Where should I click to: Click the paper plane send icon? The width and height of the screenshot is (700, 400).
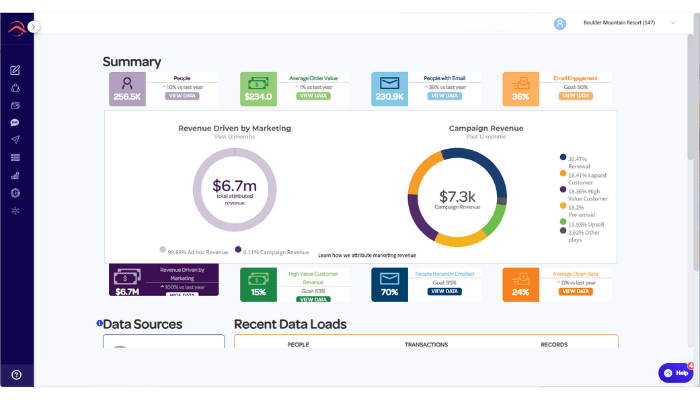pyautogui.click(x=15, y=139)
